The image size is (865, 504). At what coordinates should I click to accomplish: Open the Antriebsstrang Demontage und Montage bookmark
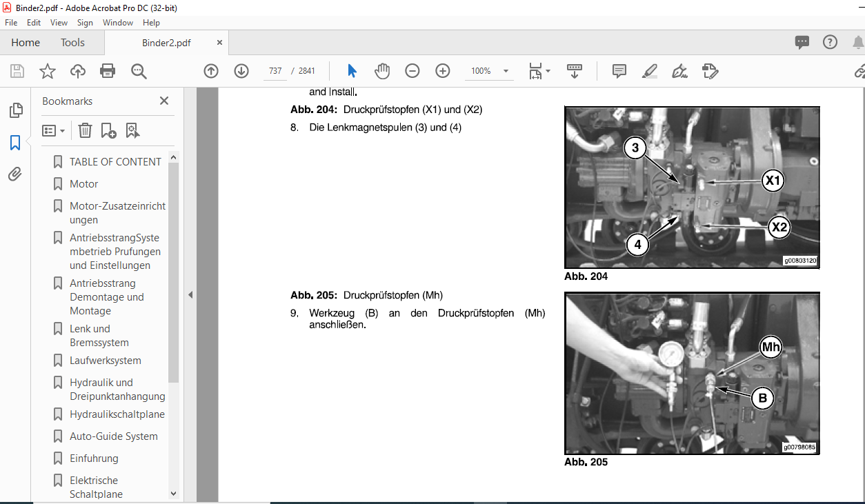(107, 297)
